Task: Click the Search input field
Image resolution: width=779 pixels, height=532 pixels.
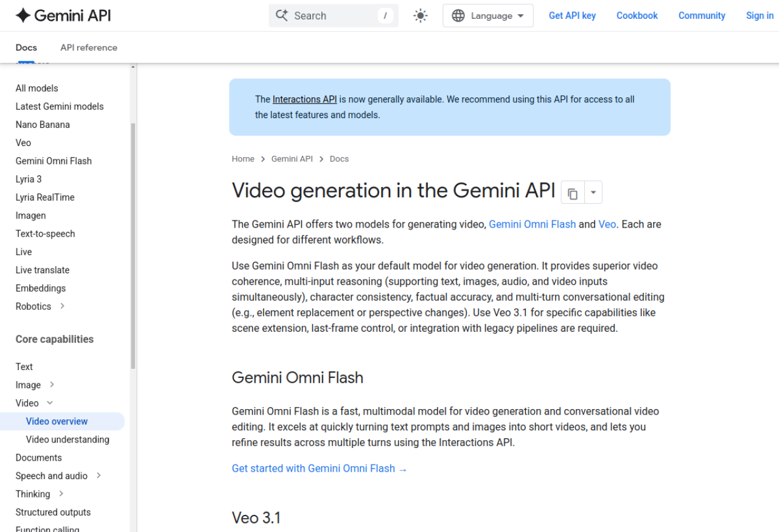Action: pyautogui.click(x=334, y=16)
